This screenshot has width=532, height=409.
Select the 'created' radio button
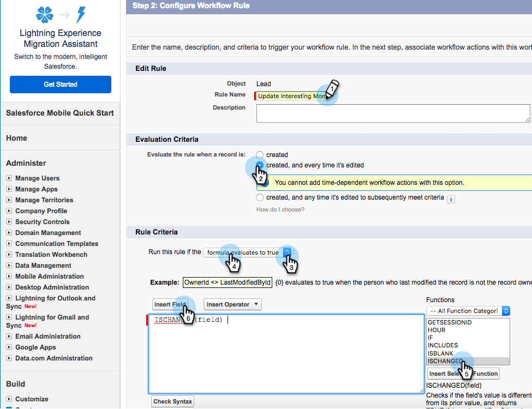tap(260, 155)
